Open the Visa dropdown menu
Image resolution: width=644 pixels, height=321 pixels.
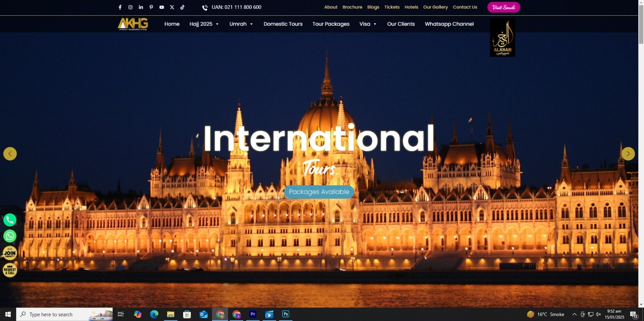367,24
